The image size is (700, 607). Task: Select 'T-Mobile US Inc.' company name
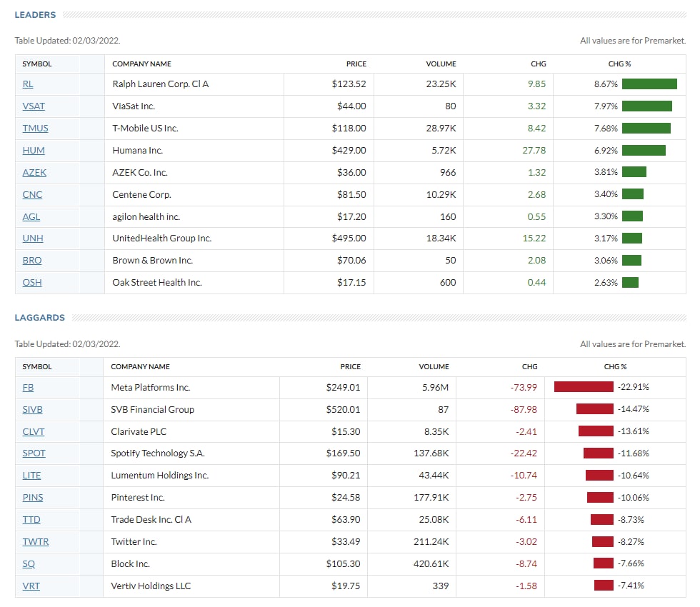[145, 128]
